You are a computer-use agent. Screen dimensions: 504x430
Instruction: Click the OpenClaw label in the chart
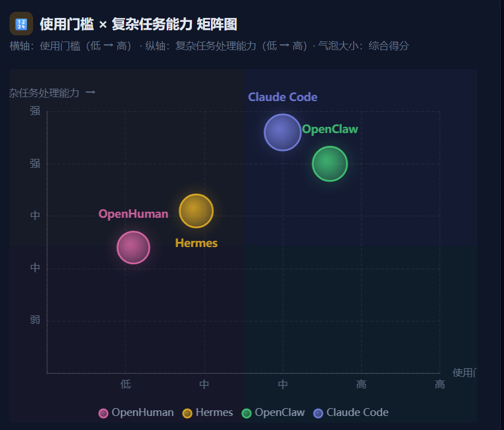[x=330, y=129]
